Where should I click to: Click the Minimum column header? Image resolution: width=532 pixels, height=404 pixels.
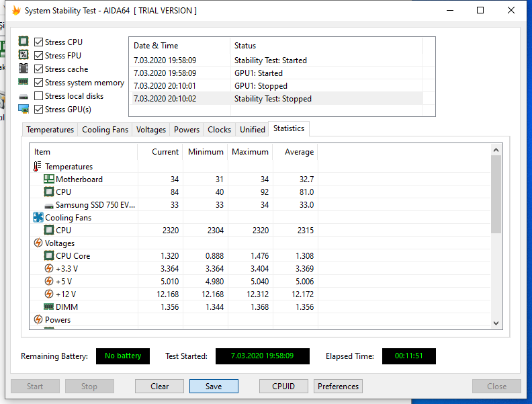click(206, 152)
